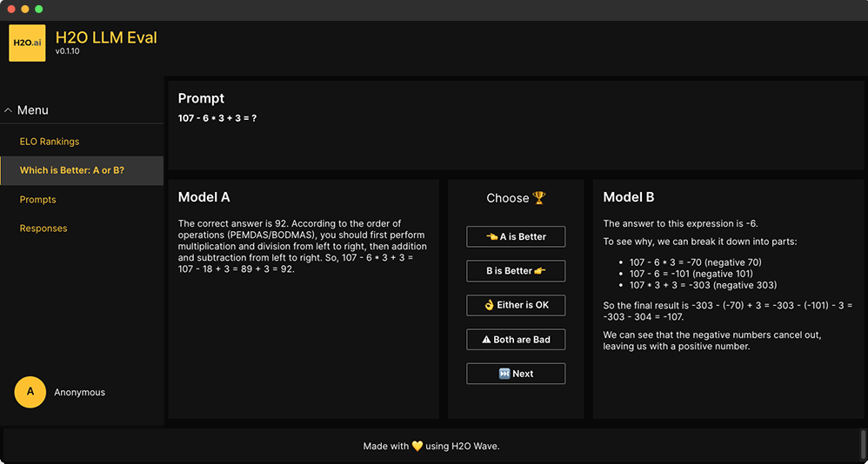The width and height of the screenshot is (868, 464).
Task: Click bullet '107 * 3 + 3 = -303'
Action: pyautogui.click(x=703, y=285)
